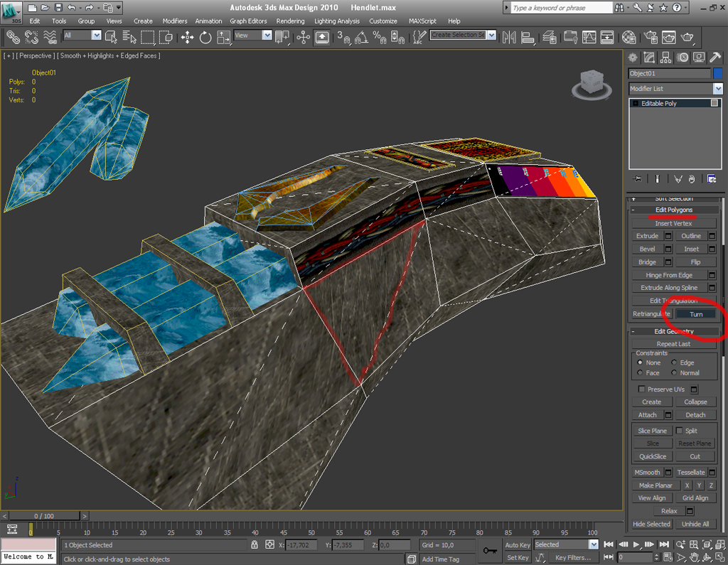
Task: Switch to the Hierarchy command panel
Action: [x=666, y=58]
